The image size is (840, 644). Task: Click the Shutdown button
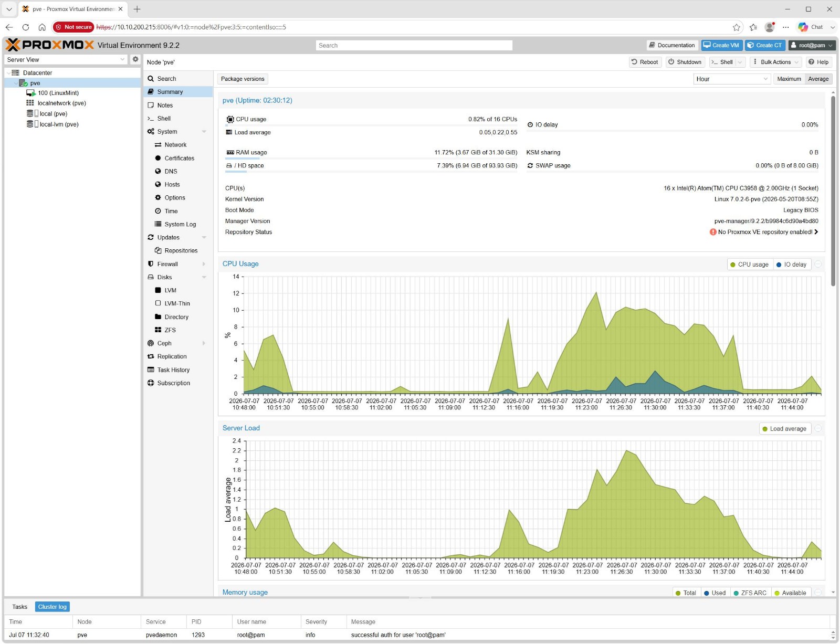point(685,62)
